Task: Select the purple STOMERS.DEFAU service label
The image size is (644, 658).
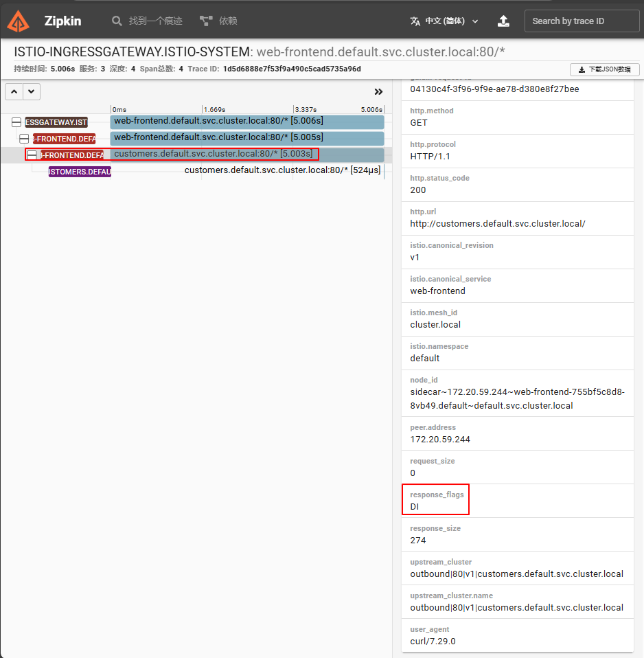Action: click(x=80, y=172)
